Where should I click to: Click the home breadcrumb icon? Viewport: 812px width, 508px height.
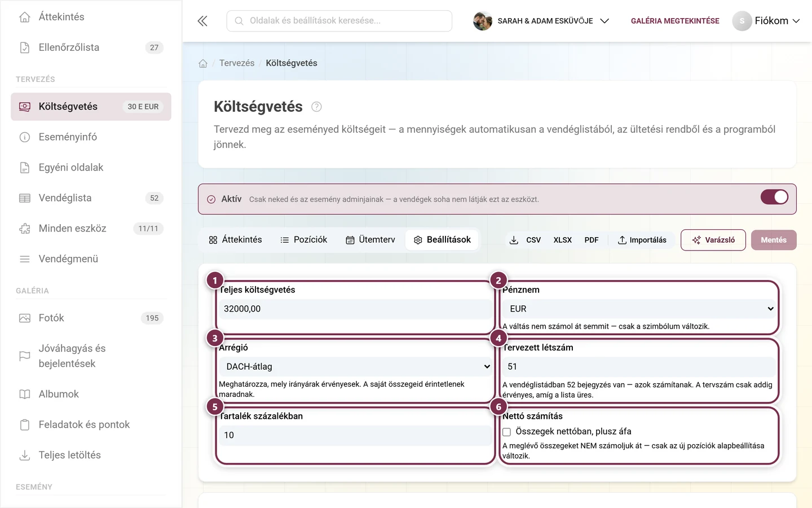point(203,63)
